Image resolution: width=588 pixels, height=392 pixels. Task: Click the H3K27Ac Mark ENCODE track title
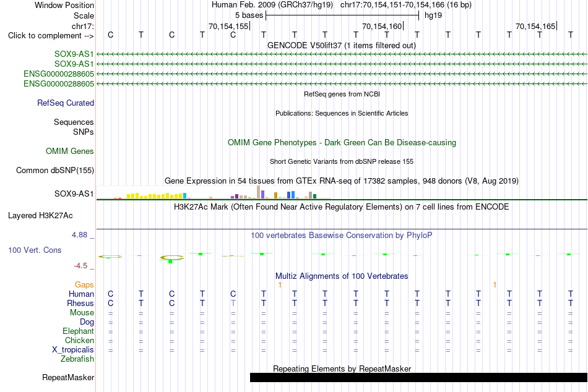pyautogui.click(x=341, y=207)
